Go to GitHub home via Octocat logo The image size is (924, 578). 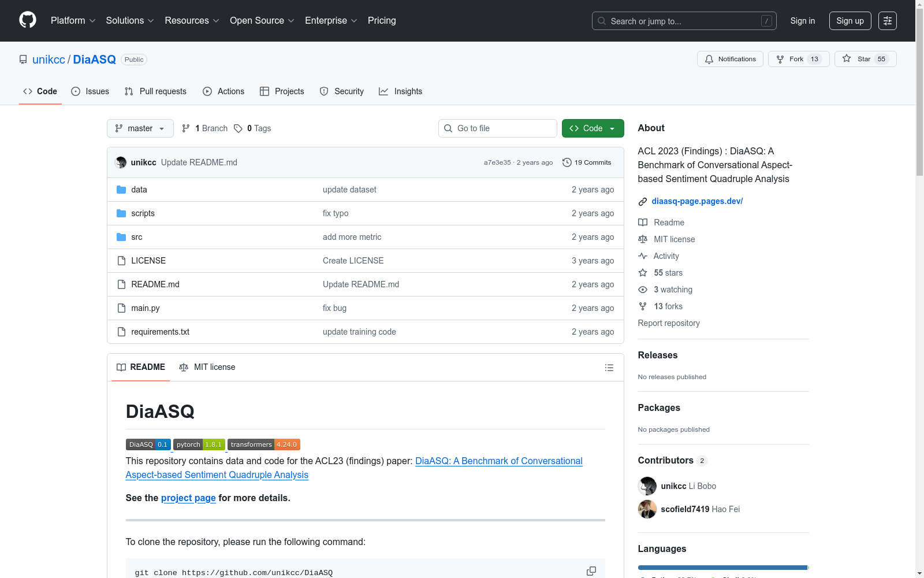(x=28, y=20)
